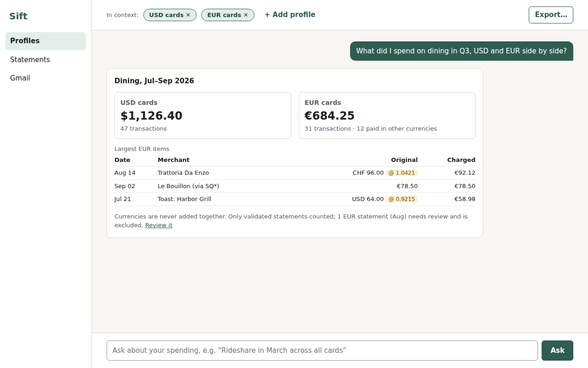
Task: Go to Statements in sidebar
Action: (45, 60)
